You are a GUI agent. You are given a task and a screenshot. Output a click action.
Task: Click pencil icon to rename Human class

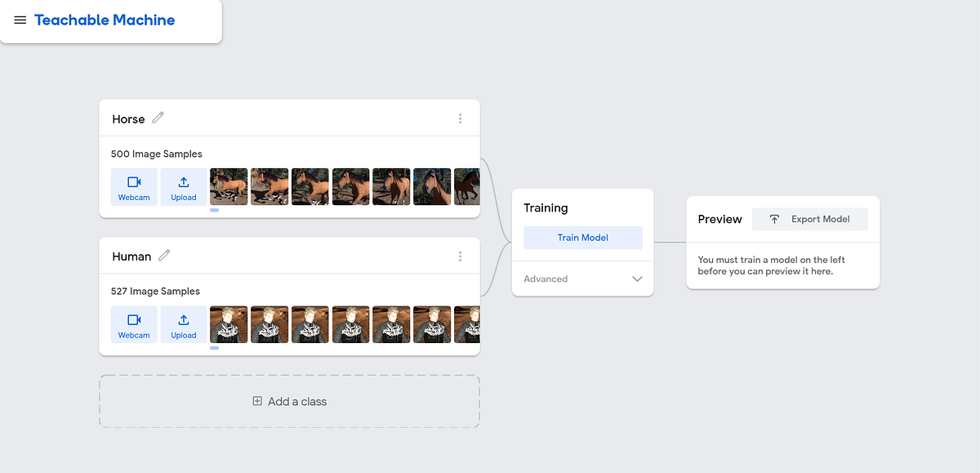[164, 255]
